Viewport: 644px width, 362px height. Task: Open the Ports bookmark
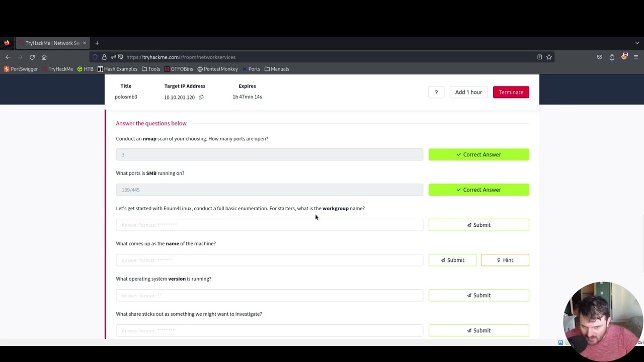point(251,69)
